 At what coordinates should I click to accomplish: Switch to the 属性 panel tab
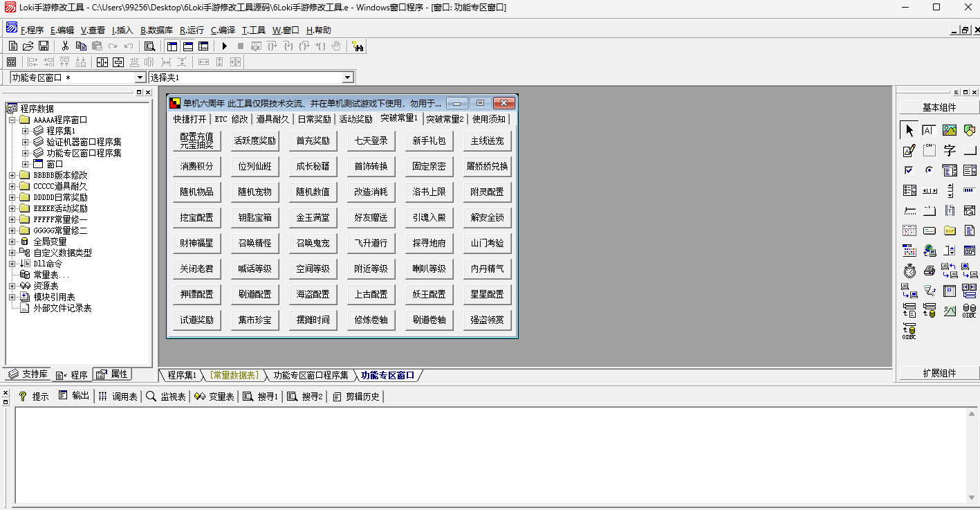pos(113,374)
